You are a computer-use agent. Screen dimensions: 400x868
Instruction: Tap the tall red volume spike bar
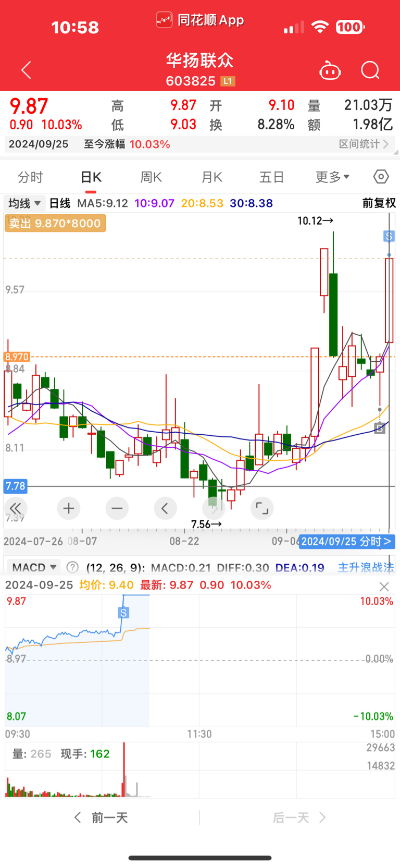124,769
